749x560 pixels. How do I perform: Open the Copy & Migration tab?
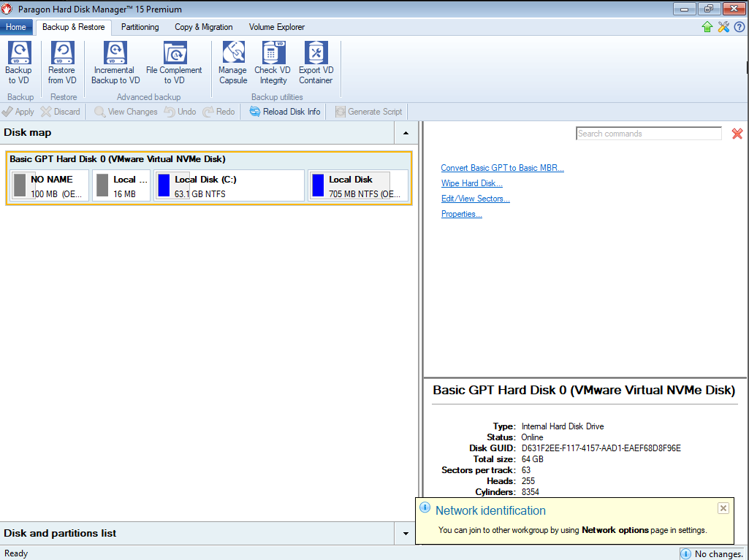tap(203, 27)
